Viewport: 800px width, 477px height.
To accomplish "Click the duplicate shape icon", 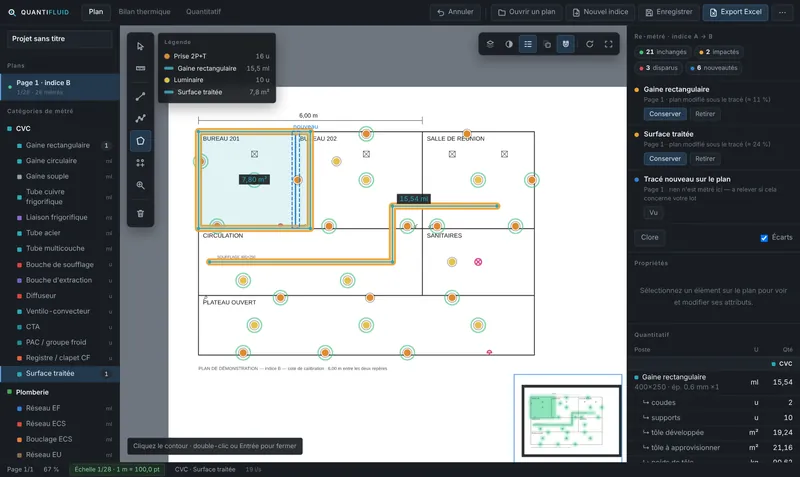I will click(547, 44).
